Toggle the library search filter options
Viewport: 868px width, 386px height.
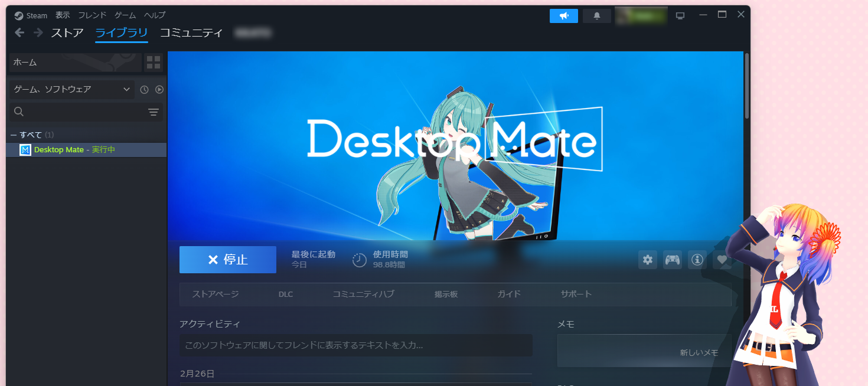154,112
